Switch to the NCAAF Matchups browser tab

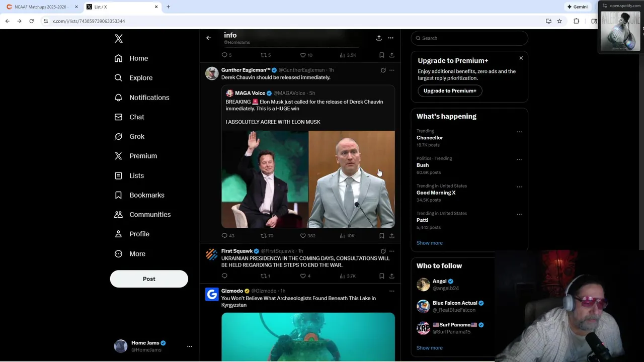[40, 7]
